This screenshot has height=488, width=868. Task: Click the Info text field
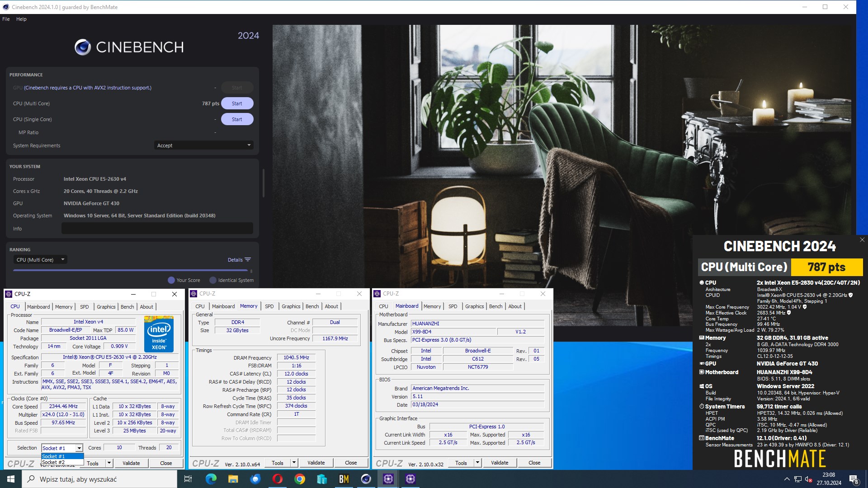[x=157, y=229]
